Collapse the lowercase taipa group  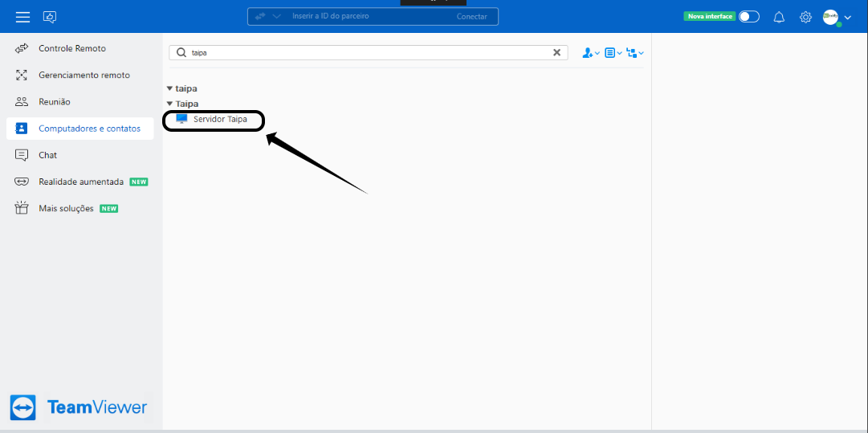tap(169, 88)
